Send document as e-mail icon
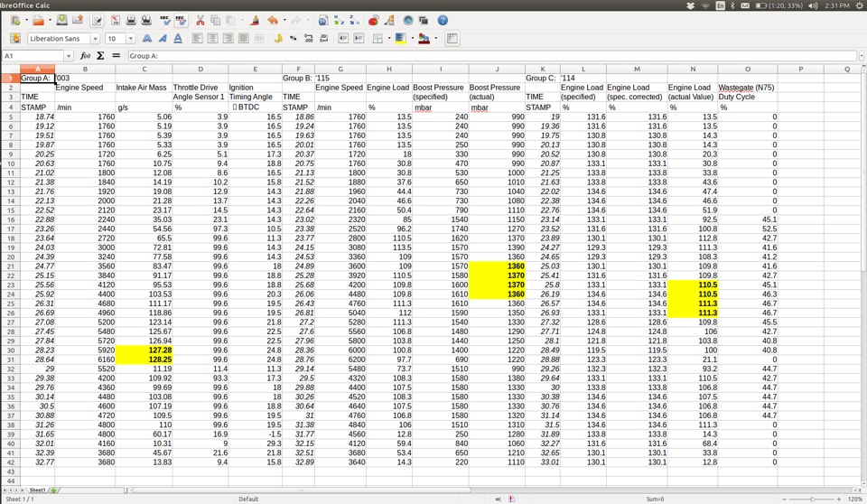 click(78, 21)
